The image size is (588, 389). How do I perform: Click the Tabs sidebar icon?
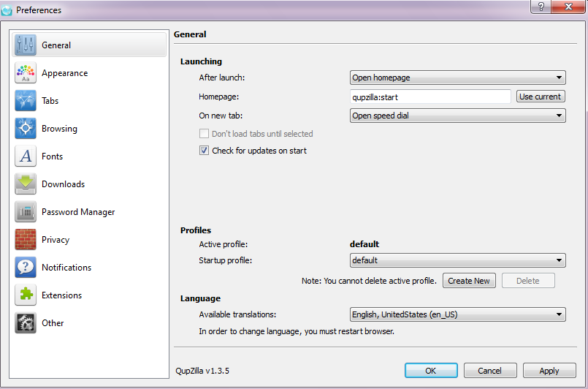tap(26, 101)
